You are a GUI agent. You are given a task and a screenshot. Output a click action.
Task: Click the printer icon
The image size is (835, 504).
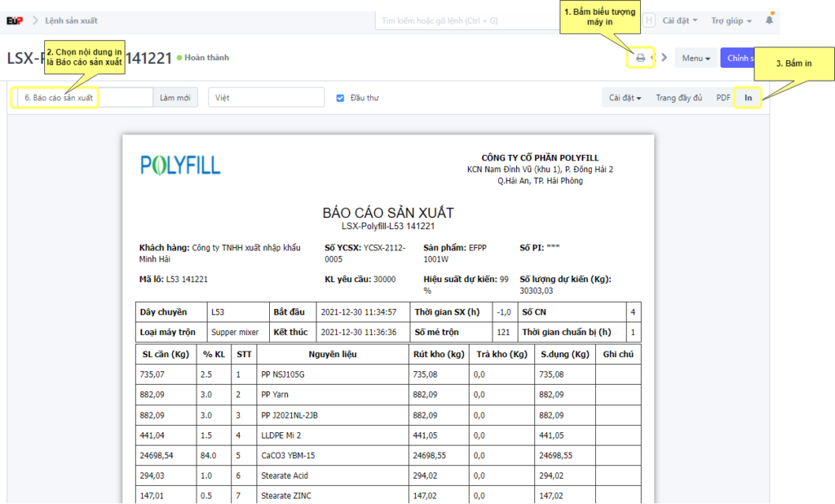tap(641, 58)
